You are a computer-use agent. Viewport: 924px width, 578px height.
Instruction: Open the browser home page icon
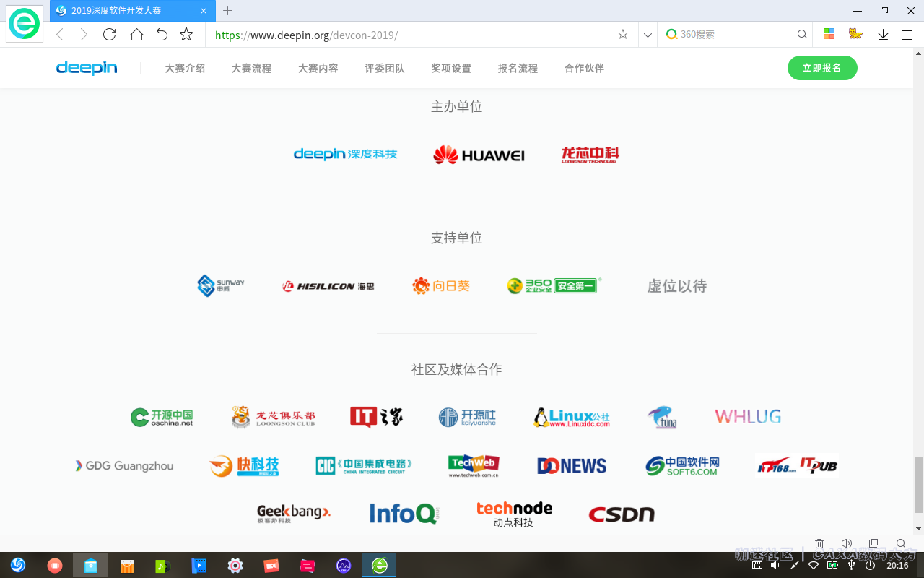coord(136,35)
